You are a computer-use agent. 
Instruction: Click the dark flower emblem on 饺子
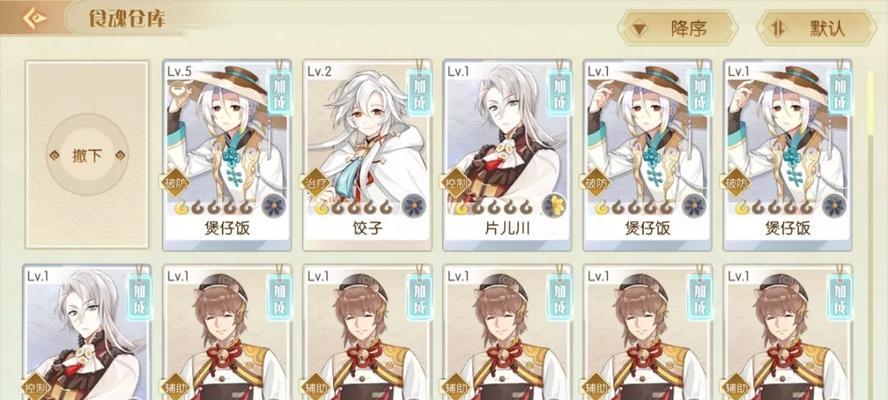(414, 206)
